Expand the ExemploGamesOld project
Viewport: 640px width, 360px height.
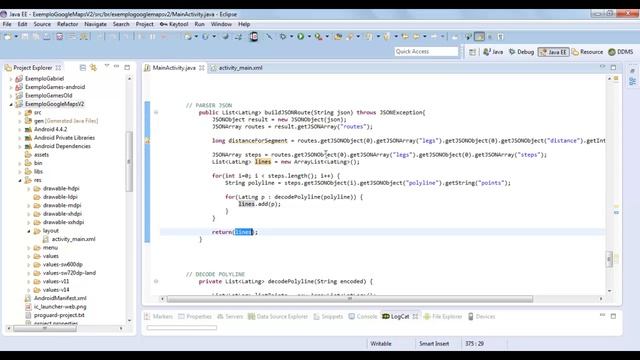click(11, 96)
